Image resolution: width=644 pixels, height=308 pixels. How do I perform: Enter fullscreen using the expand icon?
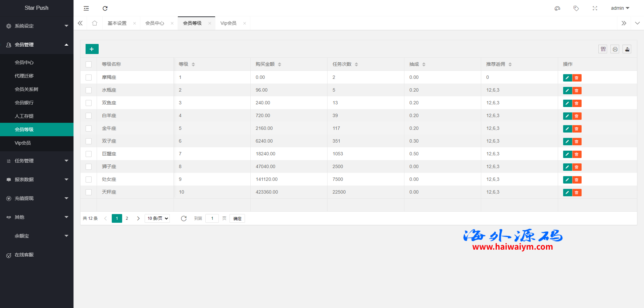[595, 8]
